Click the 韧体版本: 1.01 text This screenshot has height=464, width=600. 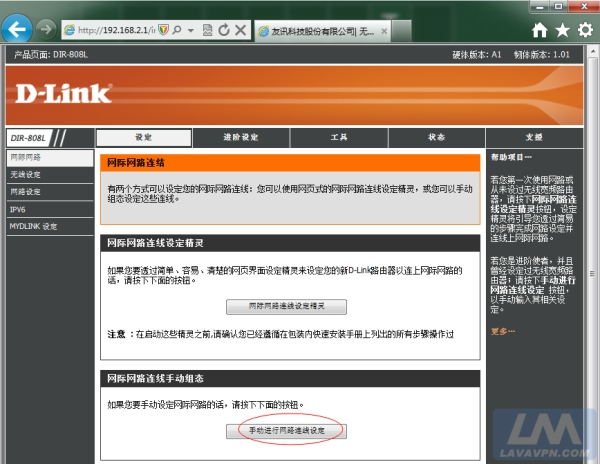(x=541, y=55)
